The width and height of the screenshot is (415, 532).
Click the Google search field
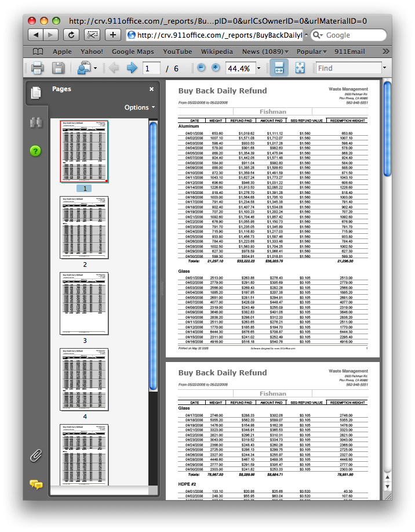tap(348, 35)
